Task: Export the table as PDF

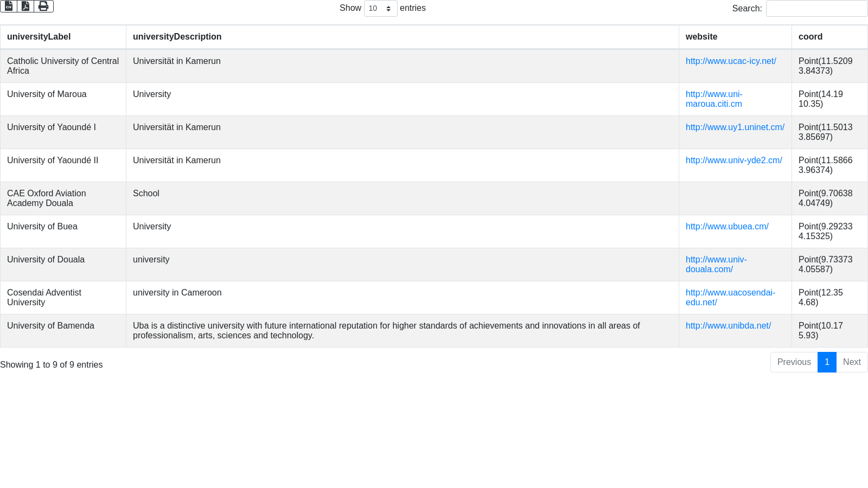Action: pyautogui.click(x=25, y=6)
